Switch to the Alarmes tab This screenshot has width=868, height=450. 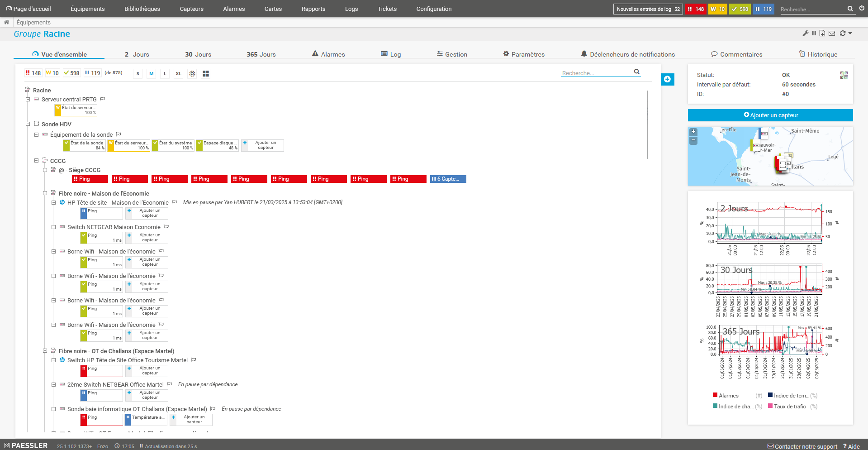(x=328, y=54)
